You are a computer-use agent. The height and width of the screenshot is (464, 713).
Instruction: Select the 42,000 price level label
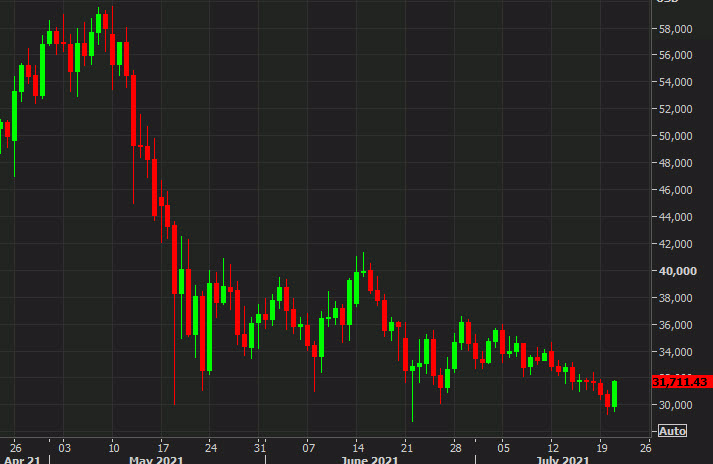(x=675, y=244)
